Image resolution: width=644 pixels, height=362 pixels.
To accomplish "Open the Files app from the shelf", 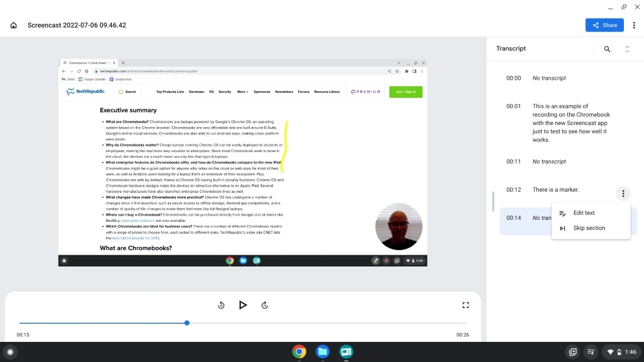I will [323, 351].
